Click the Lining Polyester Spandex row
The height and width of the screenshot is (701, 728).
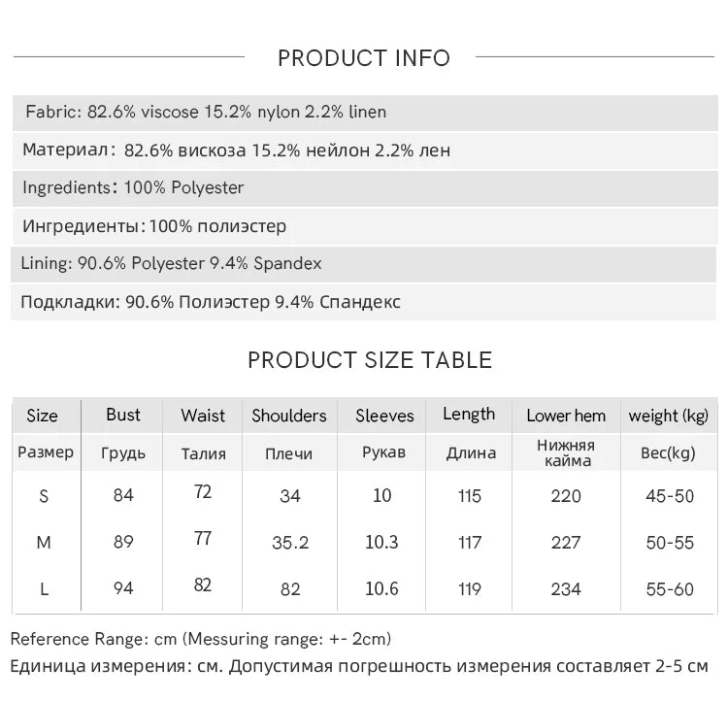click(x=172, y=263)
